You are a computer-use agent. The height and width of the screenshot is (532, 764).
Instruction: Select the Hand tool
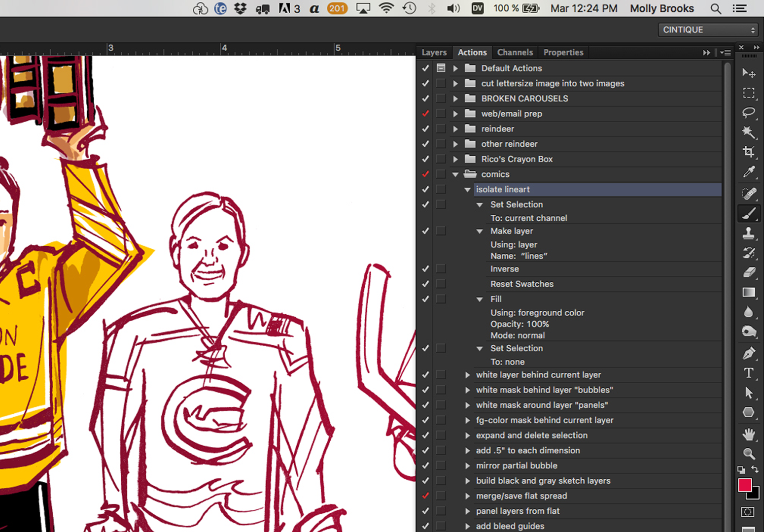pyautogui.click(x=749, y=434)
